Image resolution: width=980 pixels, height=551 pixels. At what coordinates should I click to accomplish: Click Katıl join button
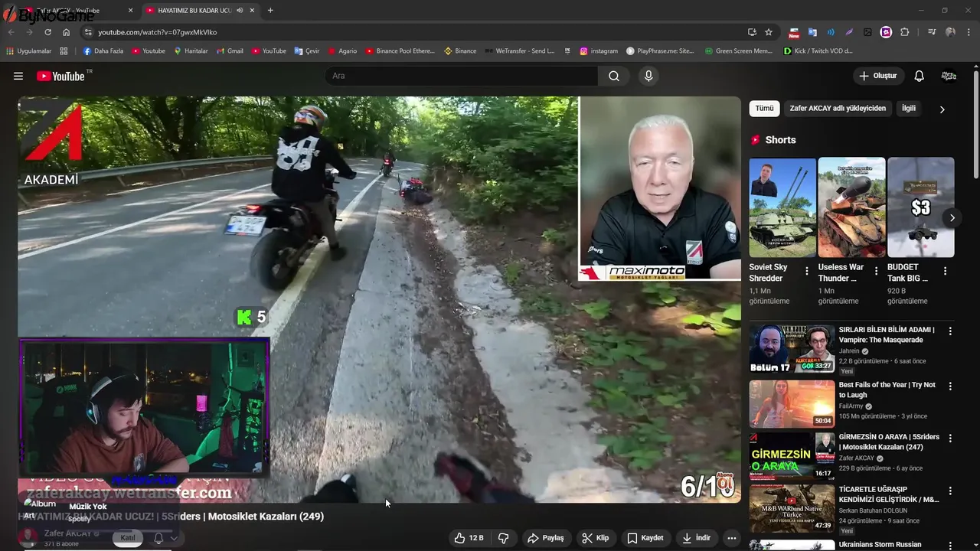pos(128,538)
